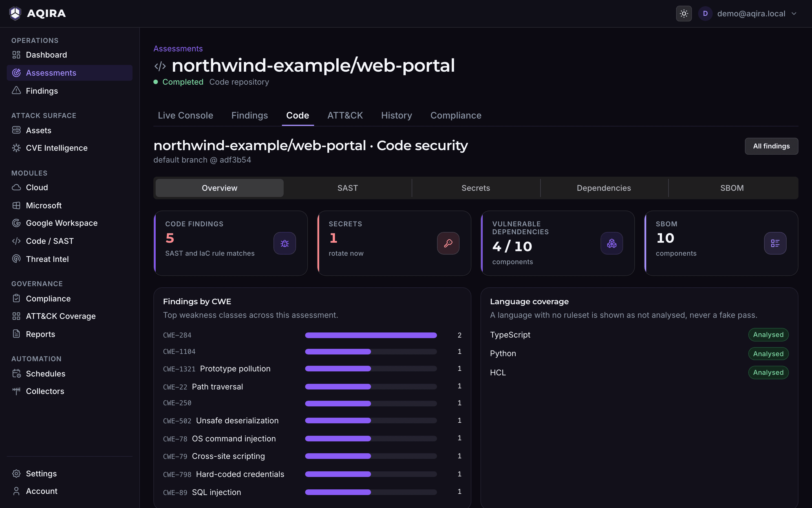This screenshot has width=812, height=508.
Task: Switch to the ATT&CK tab
Action: pyautogui.click(x=345, y=115)
